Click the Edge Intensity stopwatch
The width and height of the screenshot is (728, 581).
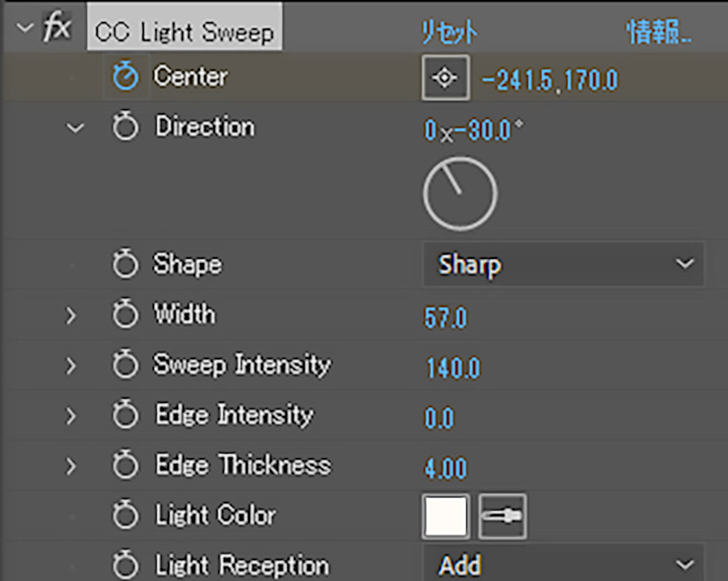pyautogui.click(x=125, y=415)
